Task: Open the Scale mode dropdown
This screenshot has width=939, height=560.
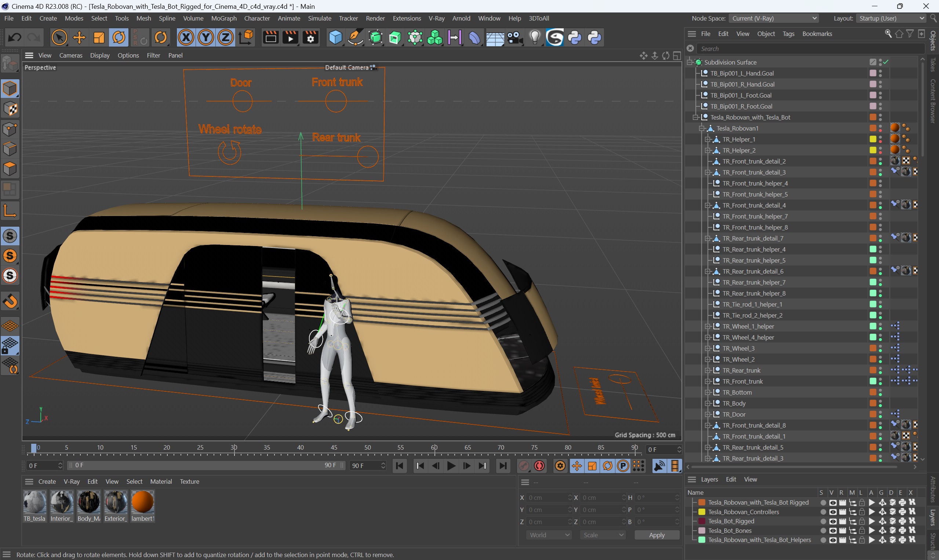Action: [x=603, y=535]
